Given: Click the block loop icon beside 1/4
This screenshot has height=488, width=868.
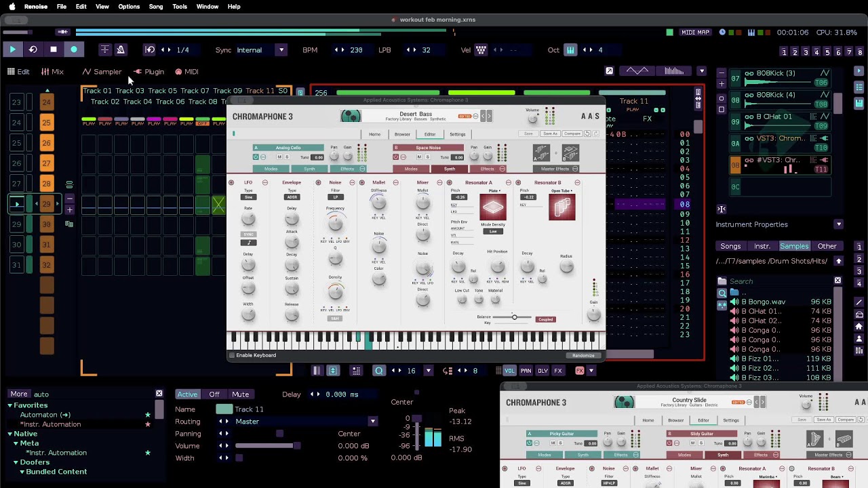Looking at the screenshot, I should pyautogui.click(x=150, y=49).
